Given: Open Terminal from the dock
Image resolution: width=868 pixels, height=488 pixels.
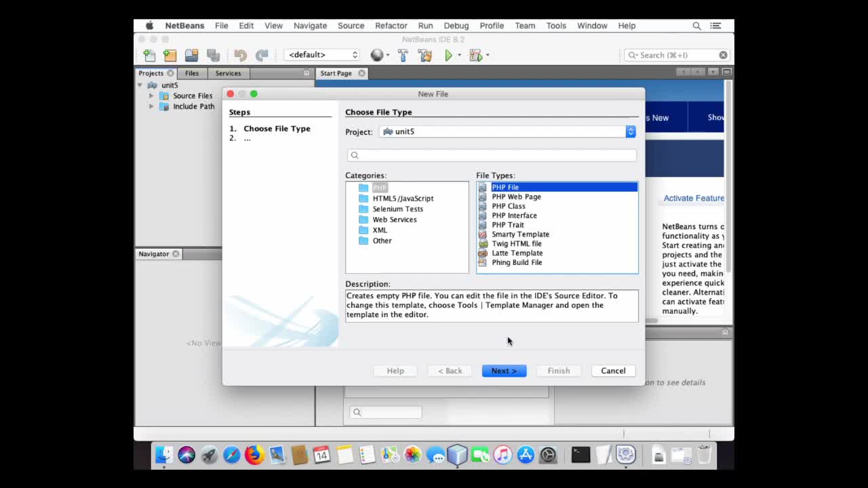Looking at the screenshot, I should pyautogui.click(x=580, y=454).
